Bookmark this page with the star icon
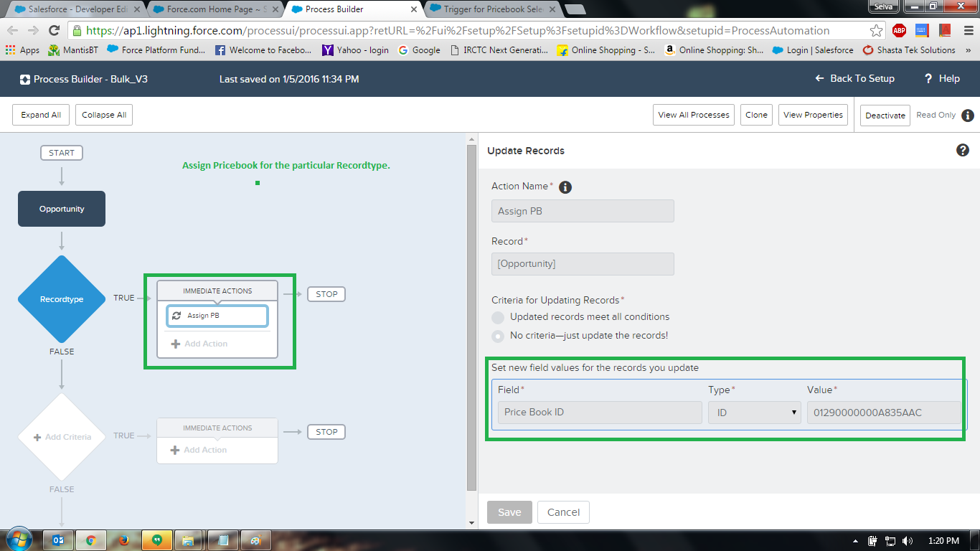The image size is (980, 551). (x=876, y=31)
